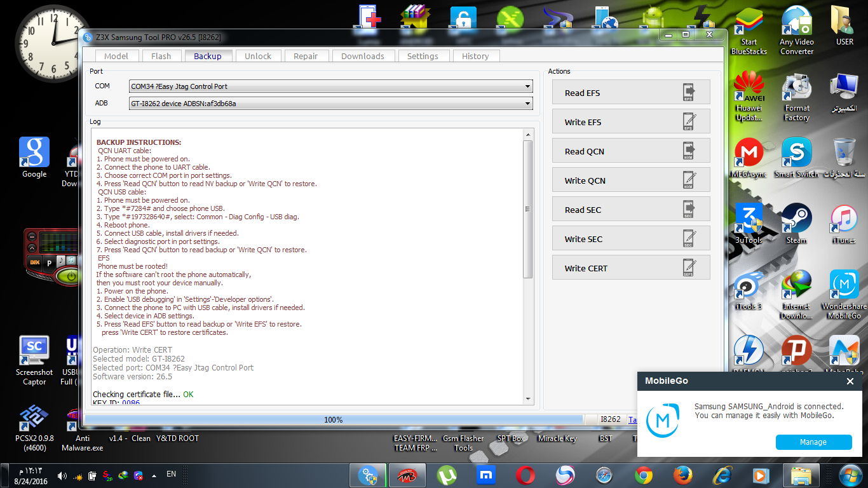Launch Samsung Smart Switch shortcut
The image size is (868, 488).
[797, 159]
